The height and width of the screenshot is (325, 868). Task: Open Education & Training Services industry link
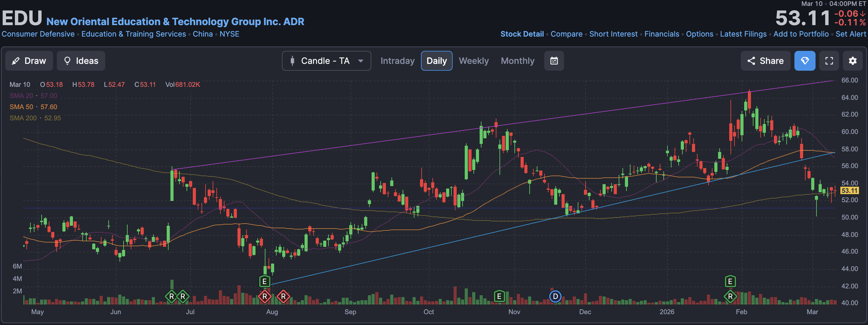click(x=133, y=34)
